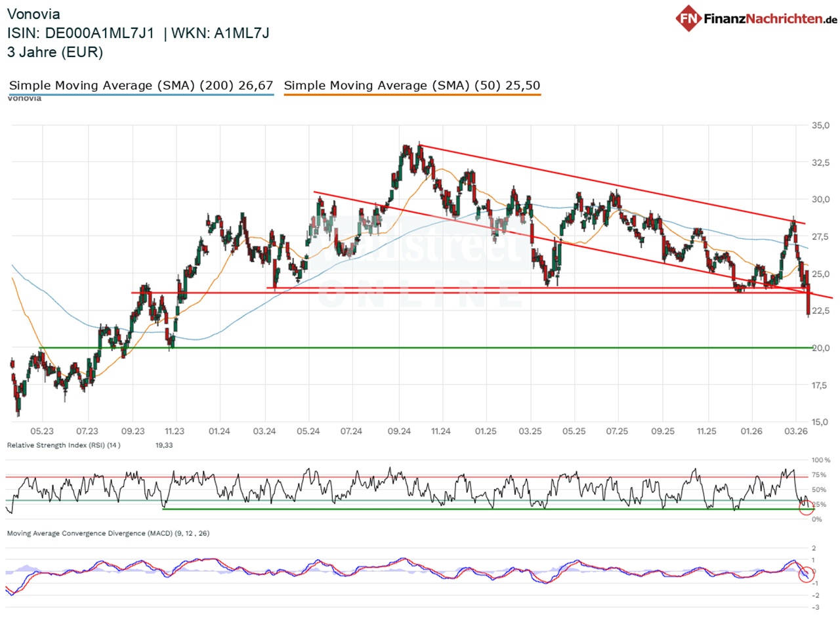Click the Relative Strength Index (RSI) label
The width and height of the screenshot is (840, 617).
(x=64, y=445)
